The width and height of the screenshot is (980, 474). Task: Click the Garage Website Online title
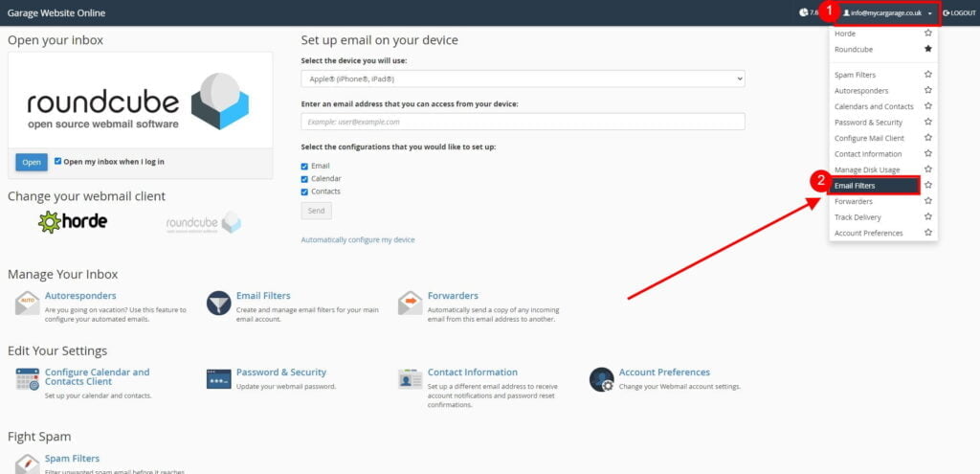pyautogui.click(x=56, y=13)
